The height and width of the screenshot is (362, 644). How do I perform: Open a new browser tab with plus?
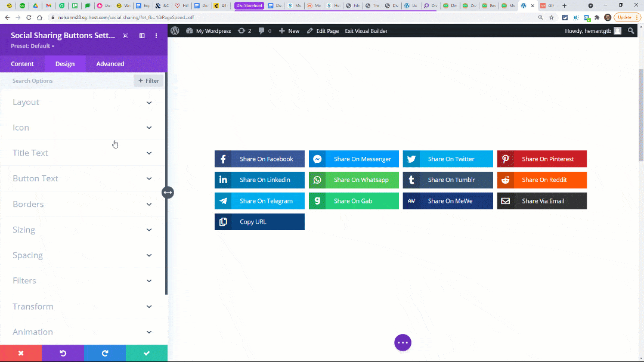[564, 6]
